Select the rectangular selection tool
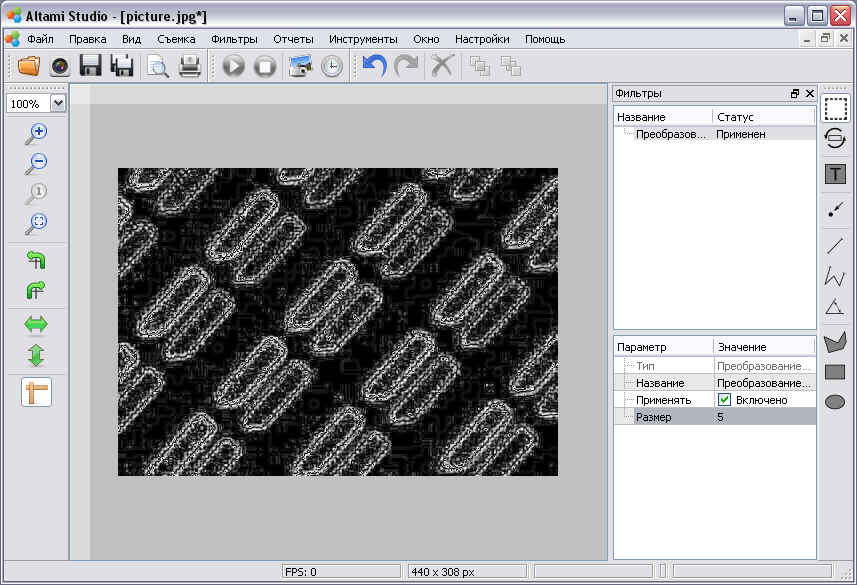The width and height of the screenshot is (857, 585). pyautogui.click(x=835, y=108)
